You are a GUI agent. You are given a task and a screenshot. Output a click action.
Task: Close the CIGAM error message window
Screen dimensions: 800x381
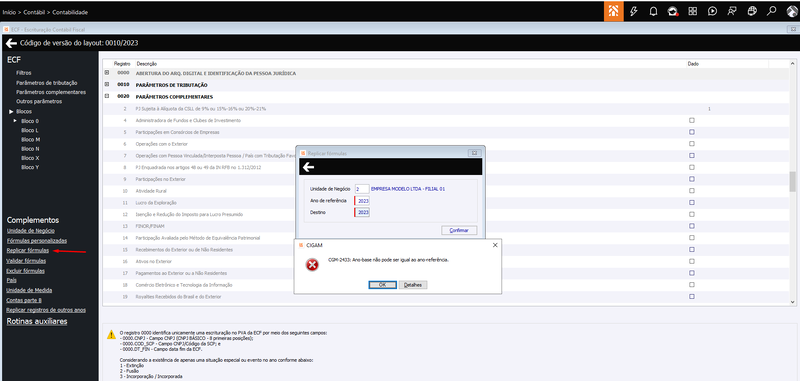coord(494,245)
